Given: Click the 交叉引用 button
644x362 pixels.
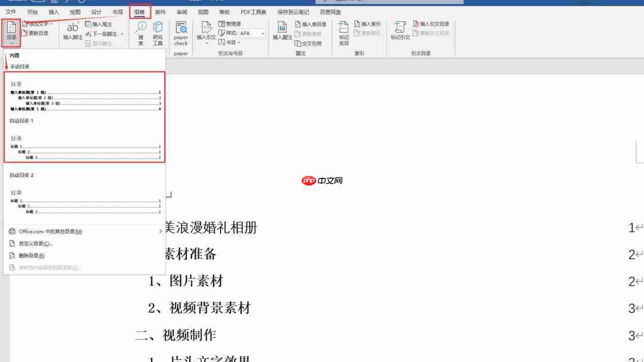Looking at the screenshot, I should (x=308, y=43).
